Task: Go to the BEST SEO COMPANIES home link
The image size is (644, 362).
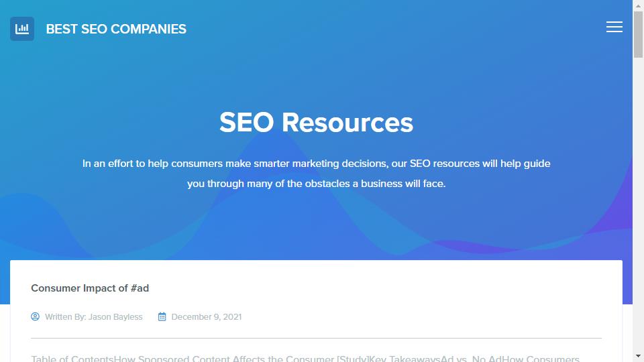Action: [x=116, y=29]
